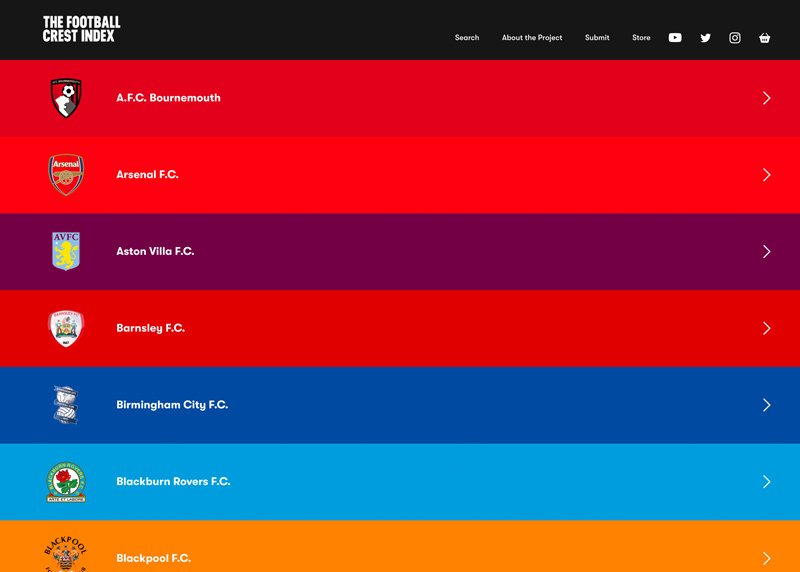Choose the Blackpool F.C. name link

(154, 558)
